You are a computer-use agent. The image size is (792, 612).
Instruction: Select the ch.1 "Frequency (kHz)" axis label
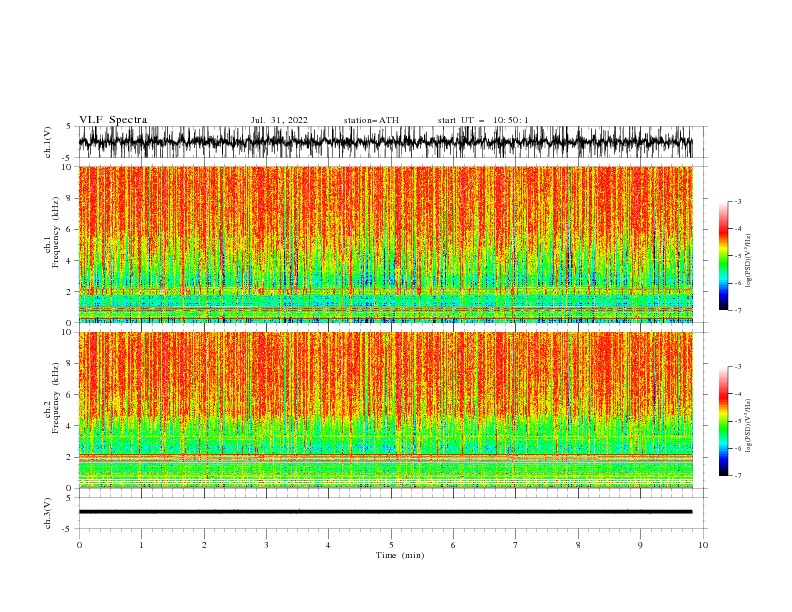[x=55, y=233]
